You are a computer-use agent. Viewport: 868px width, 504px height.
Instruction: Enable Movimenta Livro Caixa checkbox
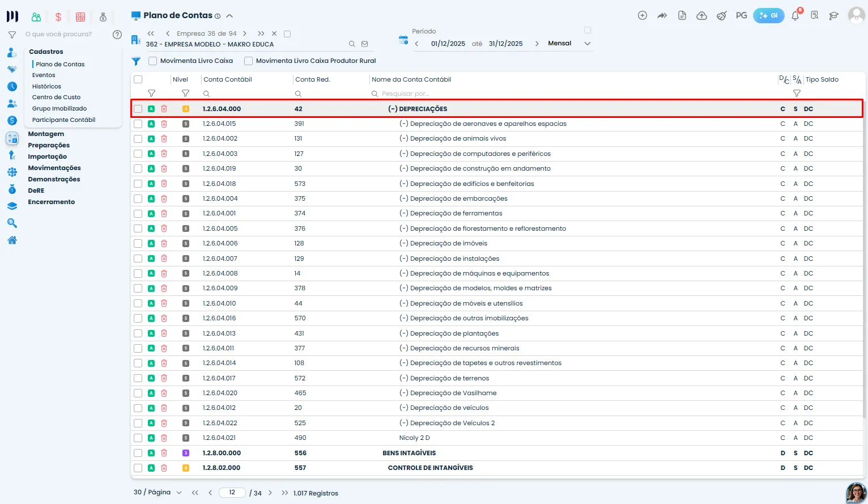click(152, 61)
